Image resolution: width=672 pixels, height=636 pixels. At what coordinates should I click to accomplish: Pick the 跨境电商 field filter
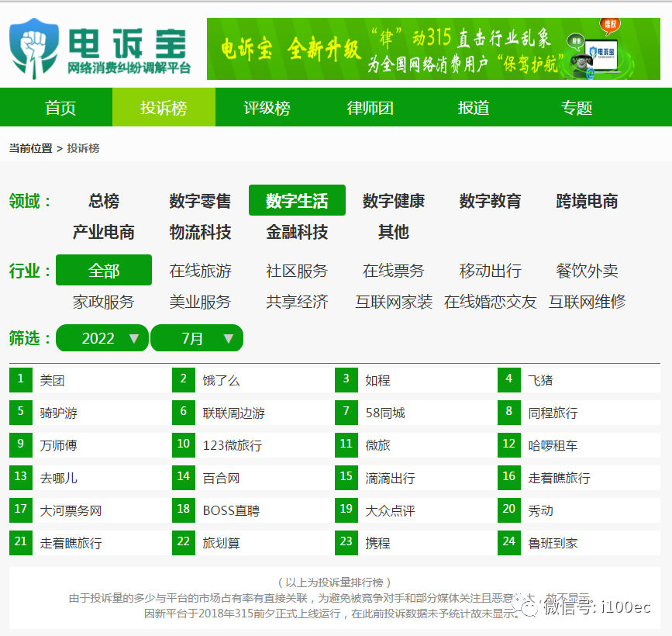point(587,201)
